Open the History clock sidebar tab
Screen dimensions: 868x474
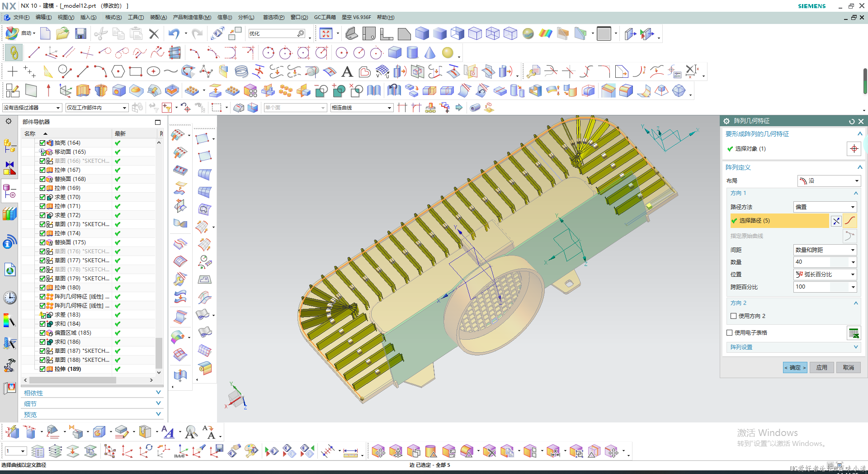pos(9,298)
